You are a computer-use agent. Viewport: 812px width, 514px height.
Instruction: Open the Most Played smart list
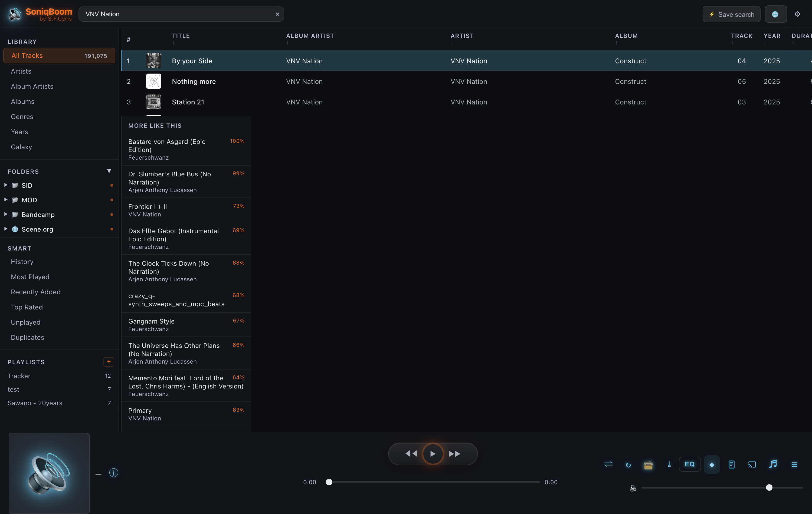point(30,277)
